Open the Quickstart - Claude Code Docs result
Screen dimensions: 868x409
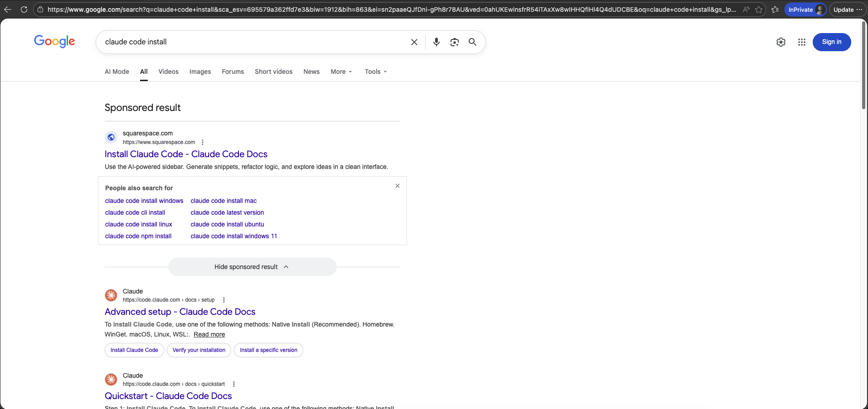pos(168,396)
